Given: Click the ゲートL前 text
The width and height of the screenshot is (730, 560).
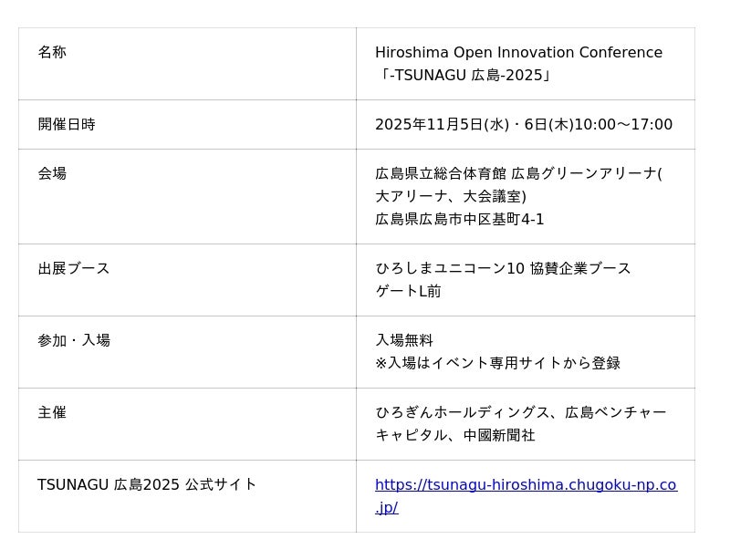Looking at the screenshot, I should (x=408, y=292).
